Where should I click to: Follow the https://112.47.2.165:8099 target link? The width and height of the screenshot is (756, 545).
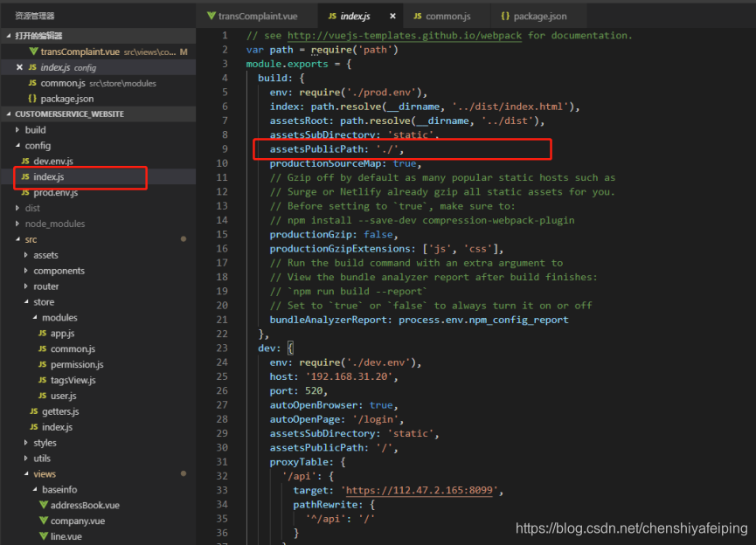[x=419, y=490]
